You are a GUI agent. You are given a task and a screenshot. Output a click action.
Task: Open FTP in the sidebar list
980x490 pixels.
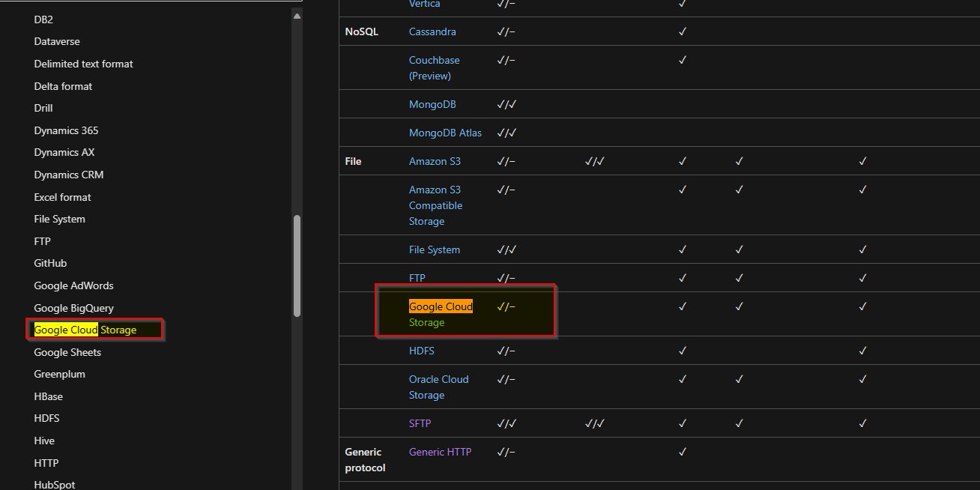tap(43, 241)
